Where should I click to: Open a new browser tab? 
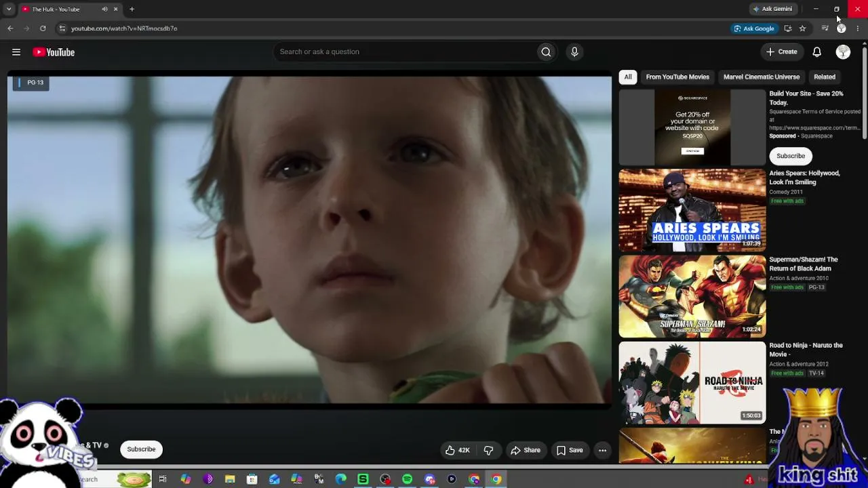(132, 9)
